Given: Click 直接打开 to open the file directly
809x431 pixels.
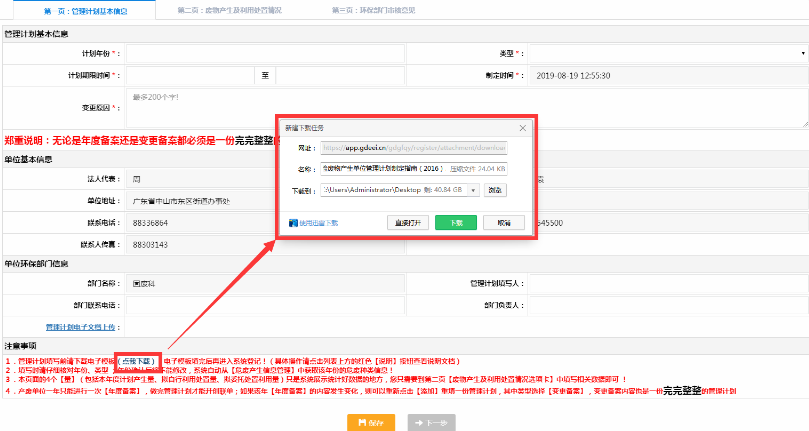Looking at the screenshot, I should click(x=408, y=222).
